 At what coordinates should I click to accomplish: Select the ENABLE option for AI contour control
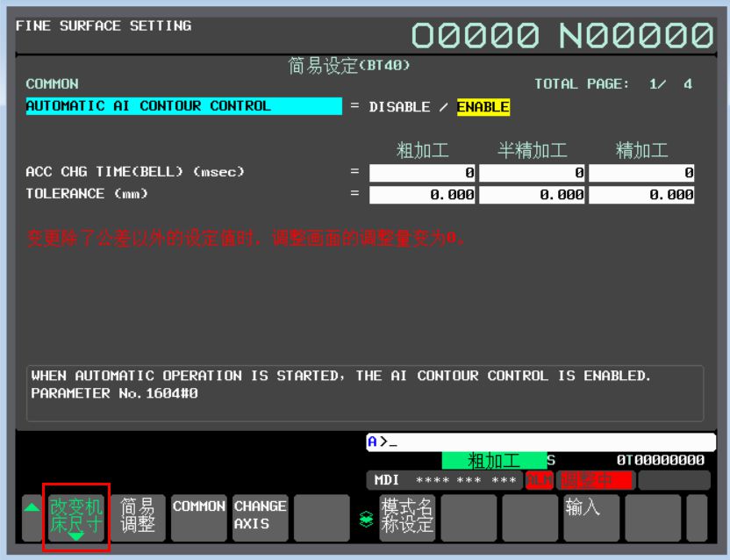click(x=483, y=107)
